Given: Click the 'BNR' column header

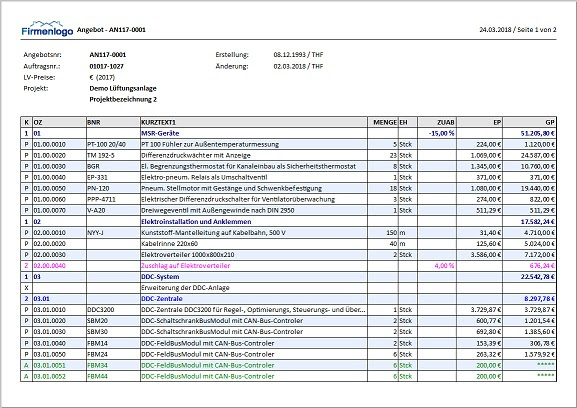Looking at the screenshot, I should [x=113, y=122].
